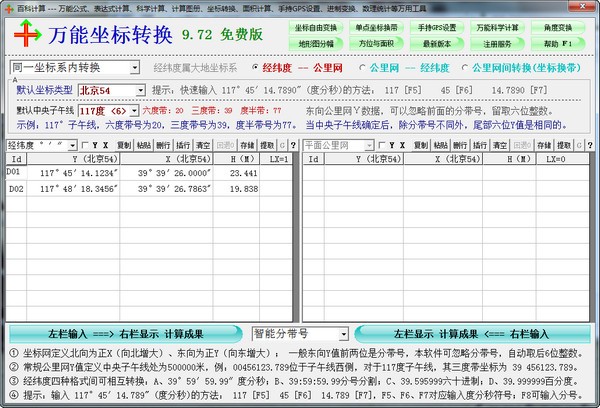Open 角度变换 module

(558, 28)
